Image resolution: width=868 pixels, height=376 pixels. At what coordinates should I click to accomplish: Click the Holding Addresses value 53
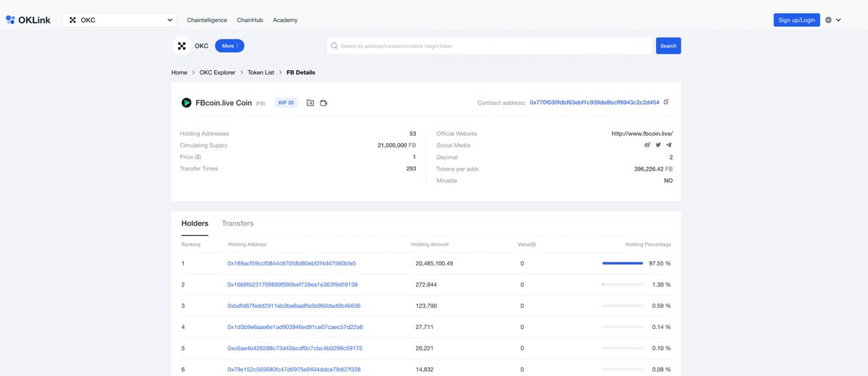coord(412,134)
